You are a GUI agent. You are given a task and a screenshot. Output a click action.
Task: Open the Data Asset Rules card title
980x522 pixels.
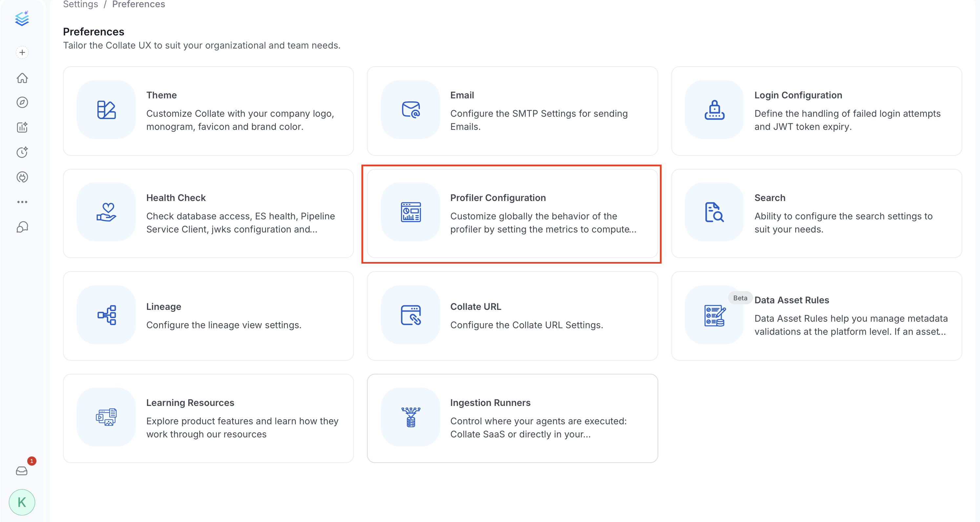tap(792, 300)
